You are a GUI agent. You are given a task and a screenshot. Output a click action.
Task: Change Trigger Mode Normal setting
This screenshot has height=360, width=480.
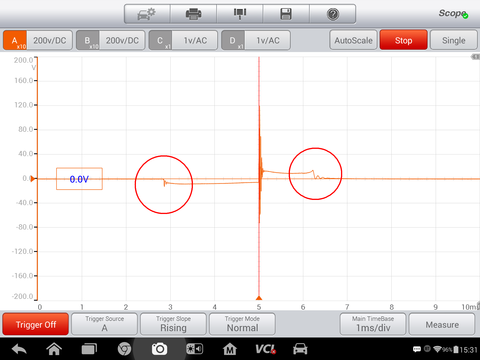pyautogui.click(x=242, y=324)
